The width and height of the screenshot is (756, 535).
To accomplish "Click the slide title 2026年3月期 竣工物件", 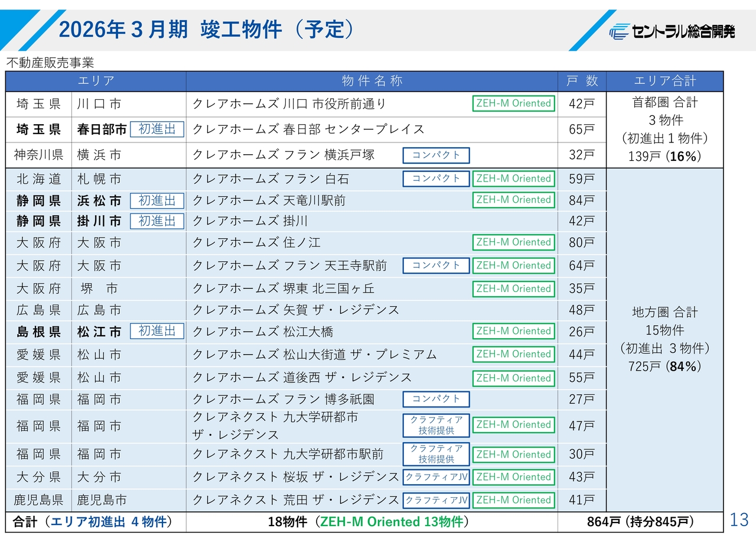I will pyautogui.click(x=207, y=30).
